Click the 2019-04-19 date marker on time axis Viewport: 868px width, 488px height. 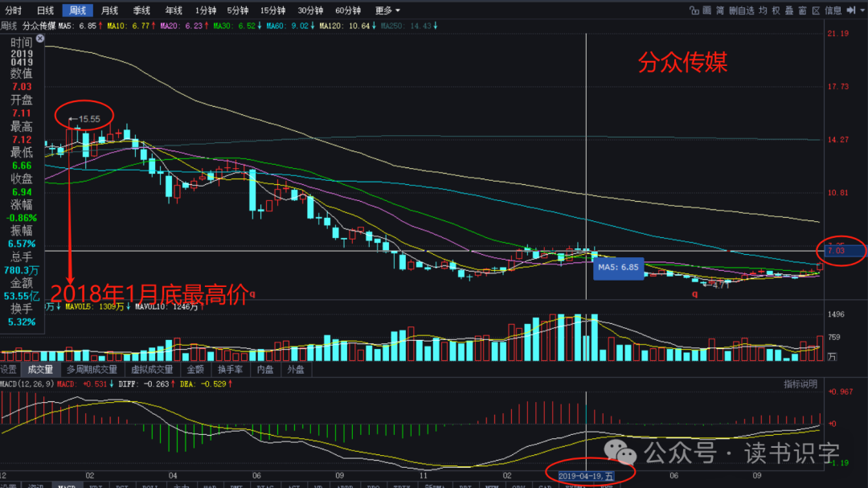click(586, 476)
